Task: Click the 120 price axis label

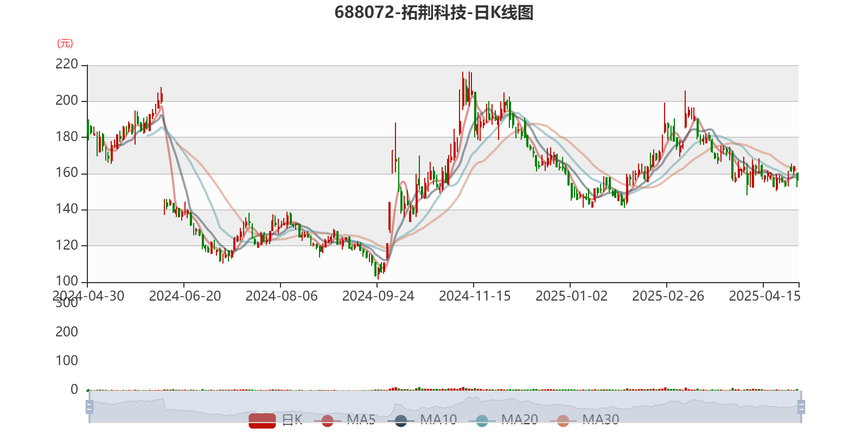Action: point(67,245)
